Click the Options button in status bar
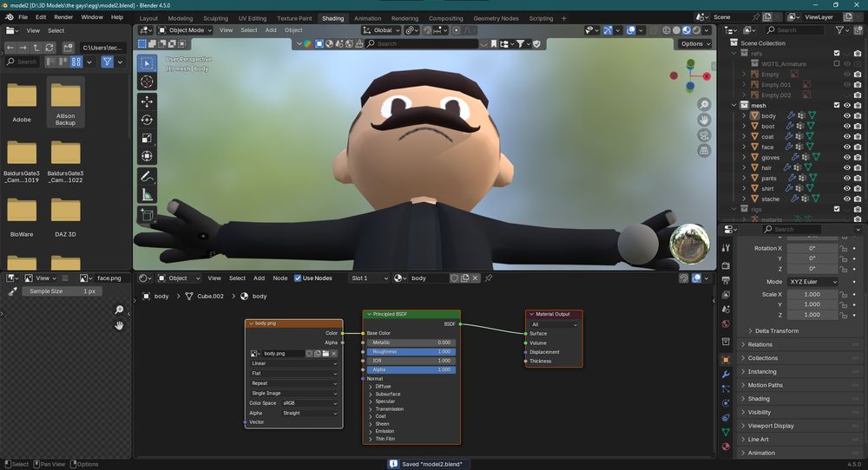Image resolution: width=868 pixels, height=470 pixels. (84, 465)
